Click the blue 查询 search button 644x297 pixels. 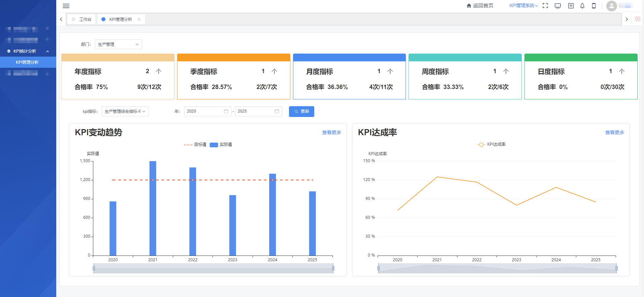tap(301, 112)
